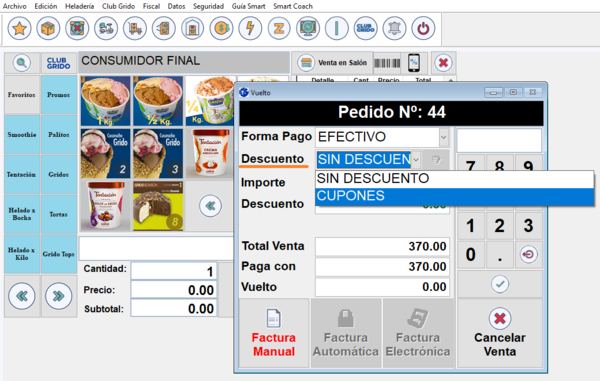Viewport: 600px width, 381px height.
Task: Click the star favorites toolbar icon
Action: pyautogui.click(x=20, y=28)
